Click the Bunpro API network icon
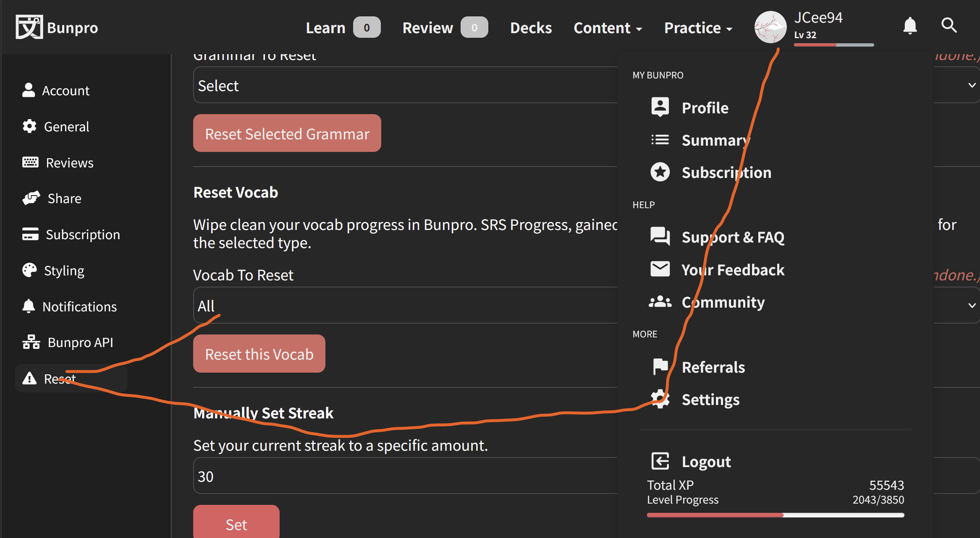Screen dimensions: 980x538 [x=31, y=342]
